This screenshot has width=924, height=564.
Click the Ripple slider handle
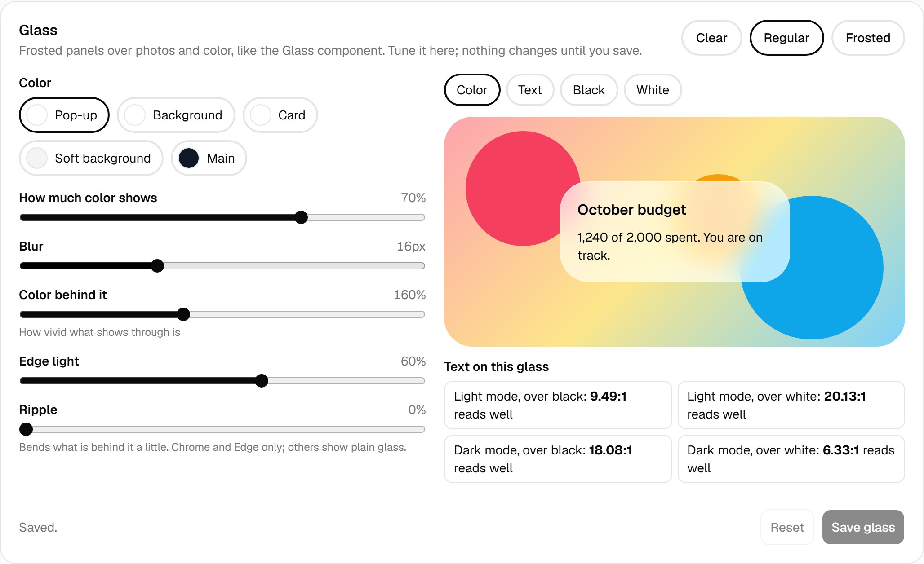click(x=26, y=429)
